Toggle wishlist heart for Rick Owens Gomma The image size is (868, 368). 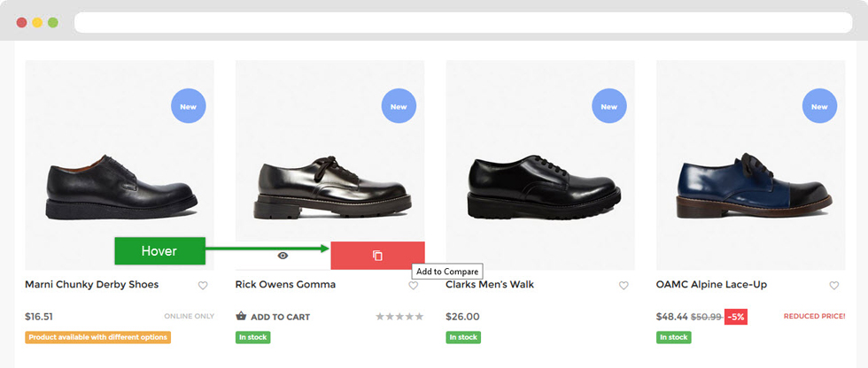pyautogui.click(x=413, y=286)
